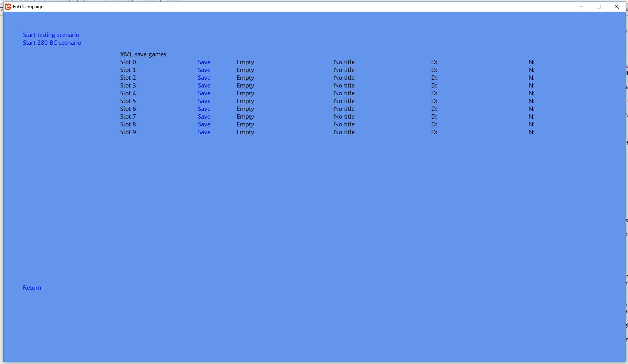Start the 280 BC scenario
628x364 pixels.
pos(52,43)
